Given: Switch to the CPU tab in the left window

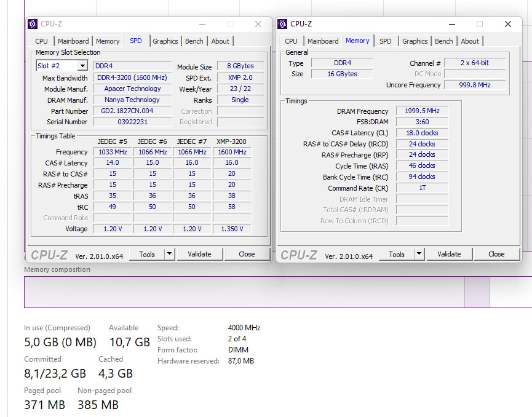Looking at the screenshot, I should [42, 41].
